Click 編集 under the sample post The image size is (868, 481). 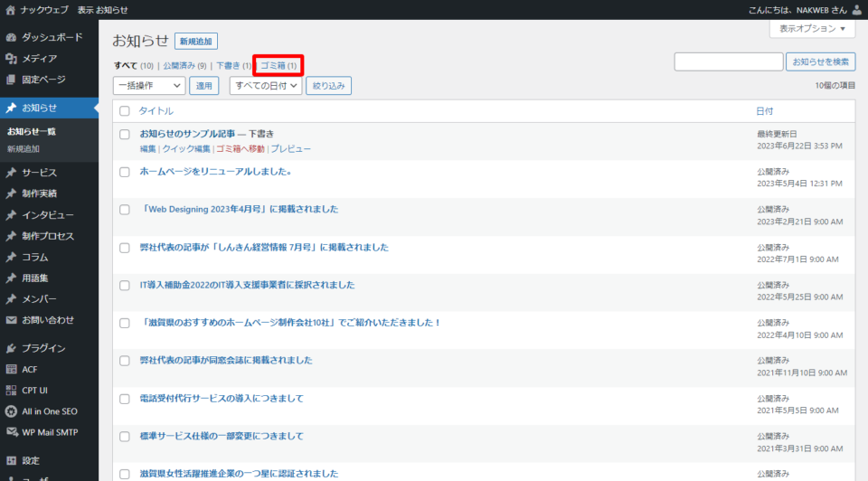click(x=147, y=149)
